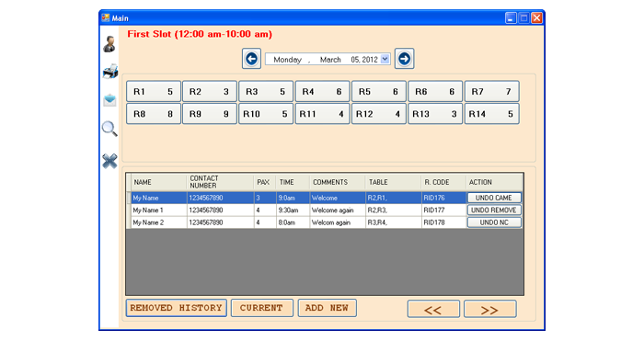Click the printer icon in sidebar
Image resolution: width=644 pixels, height=341 pixels.
[110, 72]
